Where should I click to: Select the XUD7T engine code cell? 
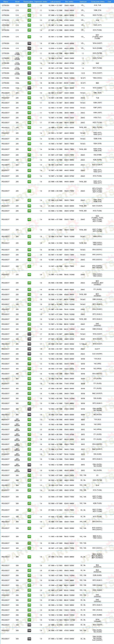click(98, 349)
